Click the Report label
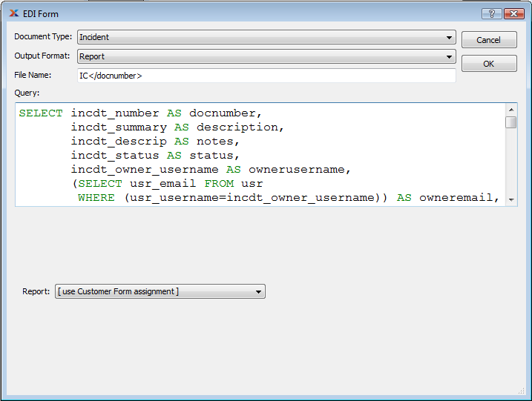This screenshot has height=401, width=532. coord(36,292)
